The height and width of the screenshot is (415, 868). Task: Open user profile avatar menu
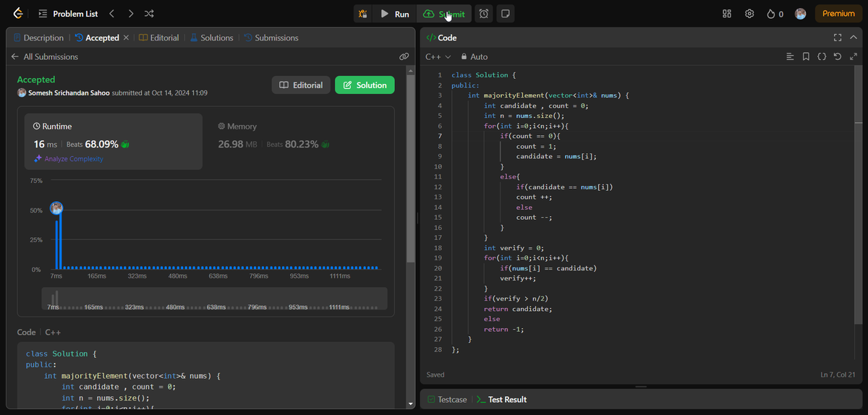[x=801, y=14]
